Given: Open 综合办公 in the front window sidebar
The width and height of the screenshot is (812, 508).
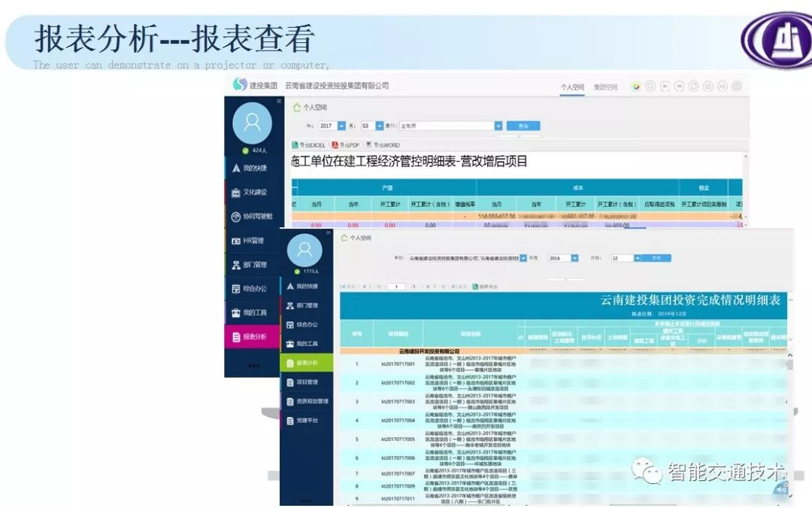Looking at the screenshot, I should click(307, 324).
